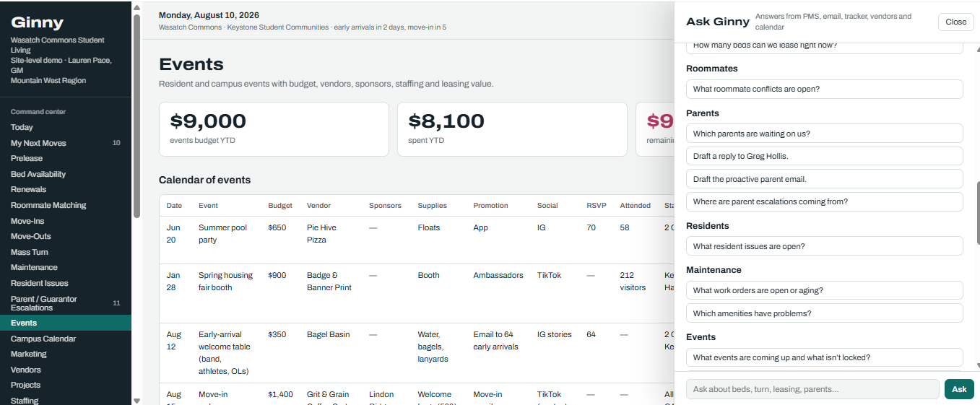Choose 'Draft a reply to Greg Hollis'
Screen dimensions: 980x405
[x=825, y=156]
